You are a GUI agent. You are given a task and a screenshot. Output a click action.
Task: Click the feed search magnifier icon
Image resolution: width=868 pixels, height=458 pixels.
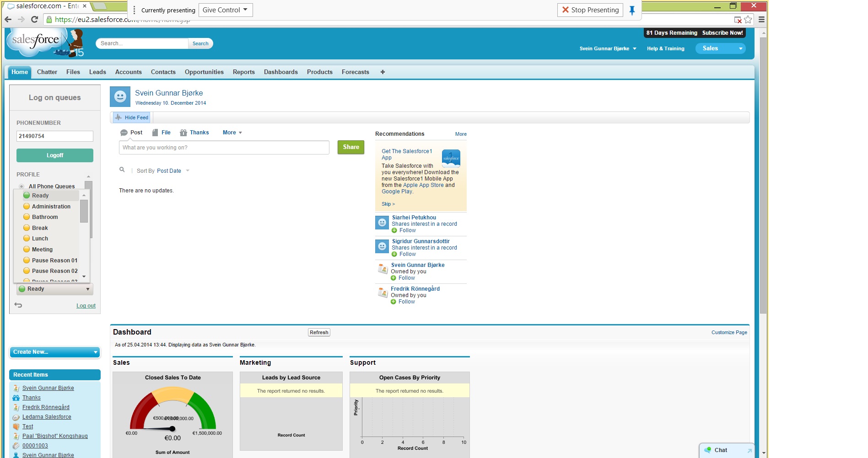pos(122,170)
